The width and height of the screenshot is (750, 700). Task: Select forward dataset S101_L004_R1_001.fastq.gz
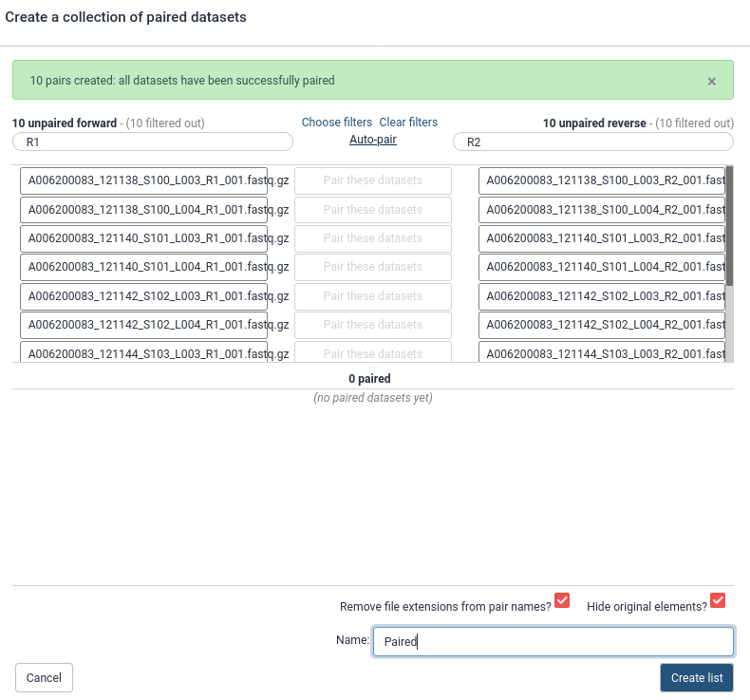[x=143, y=267]
